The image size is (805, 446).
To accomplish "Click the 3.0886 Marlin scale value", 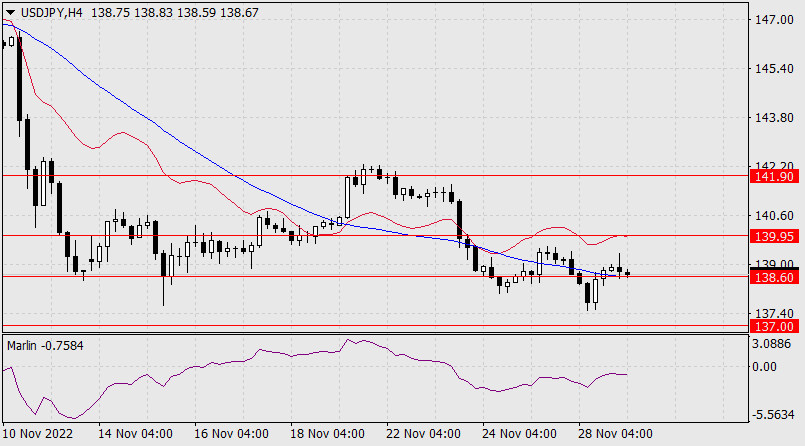I will (x=779, y=344).
